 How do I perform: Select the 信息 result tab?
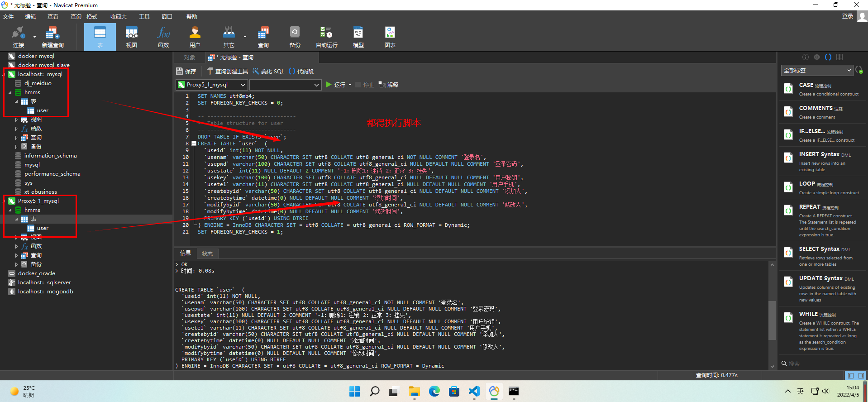186,253
